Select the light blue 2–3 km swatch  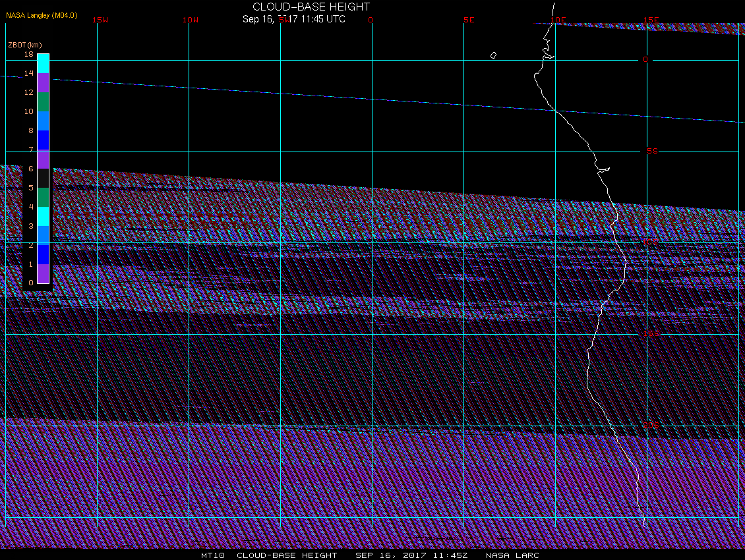(x=44, y=235)
